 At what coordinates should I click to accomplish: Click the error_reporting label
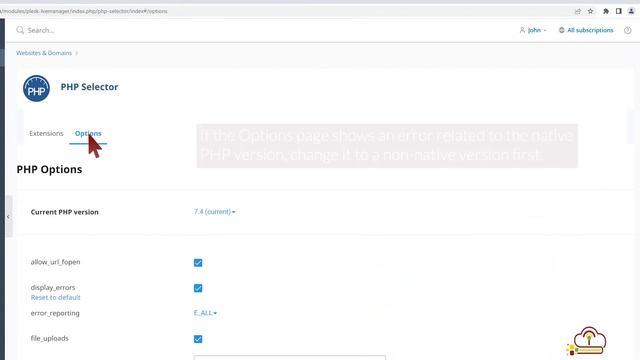click(x=55, y=313)
